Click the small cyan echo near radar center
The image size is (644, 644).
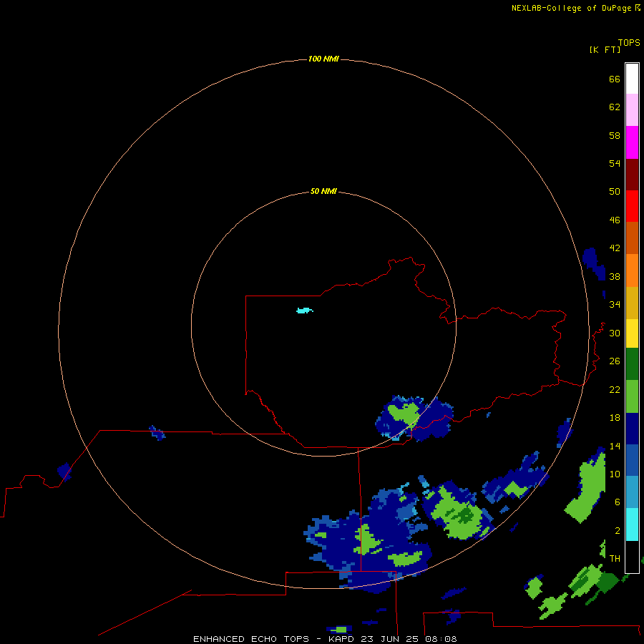304,311
